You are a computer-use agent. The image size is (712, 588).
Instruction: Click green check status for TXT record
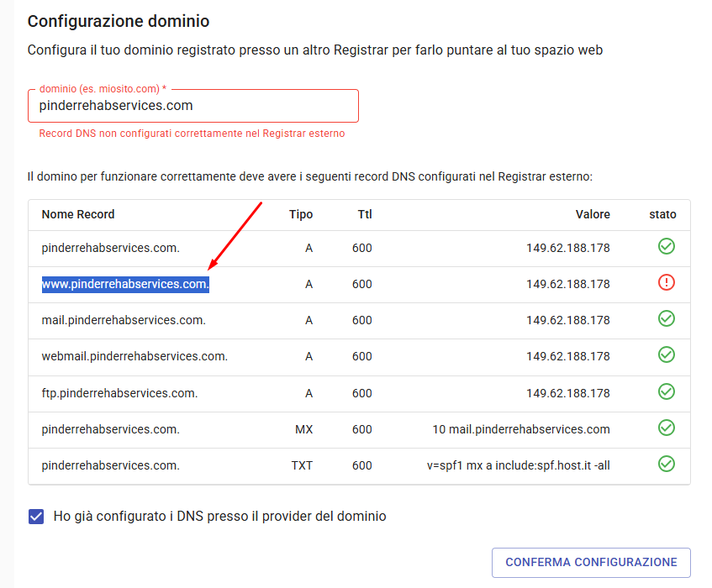(666, 465)
